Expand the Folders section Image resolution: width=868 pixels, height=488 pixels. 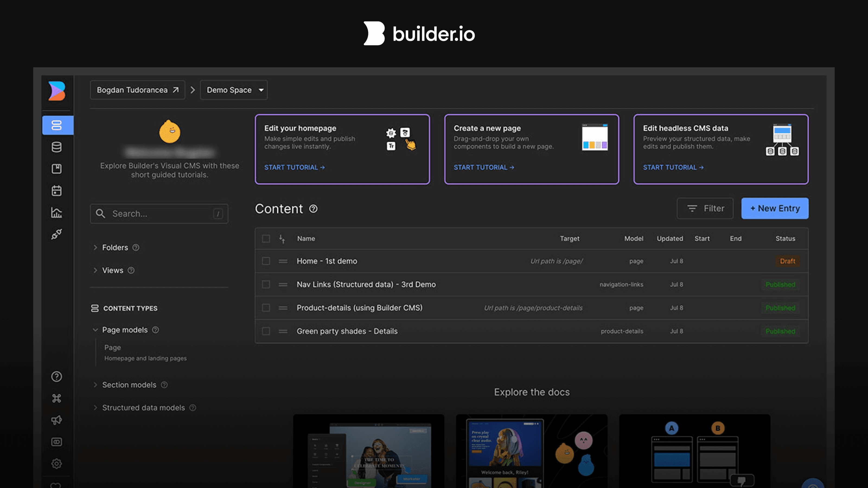pyautogui.click(x=95, y=248)
